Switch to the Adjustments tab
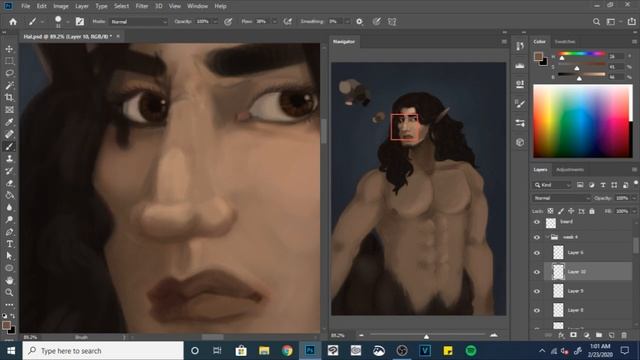 point(570,169)
